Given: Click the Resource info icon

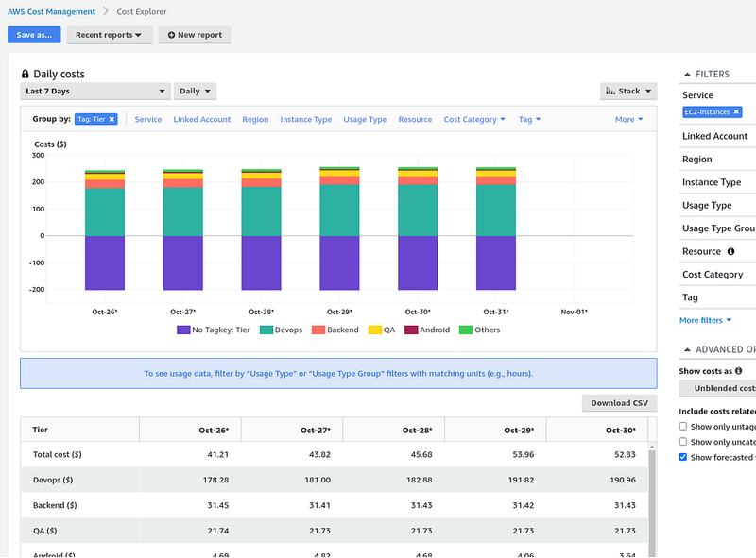Looking at the screenshot, I should [x=730, y=251].
